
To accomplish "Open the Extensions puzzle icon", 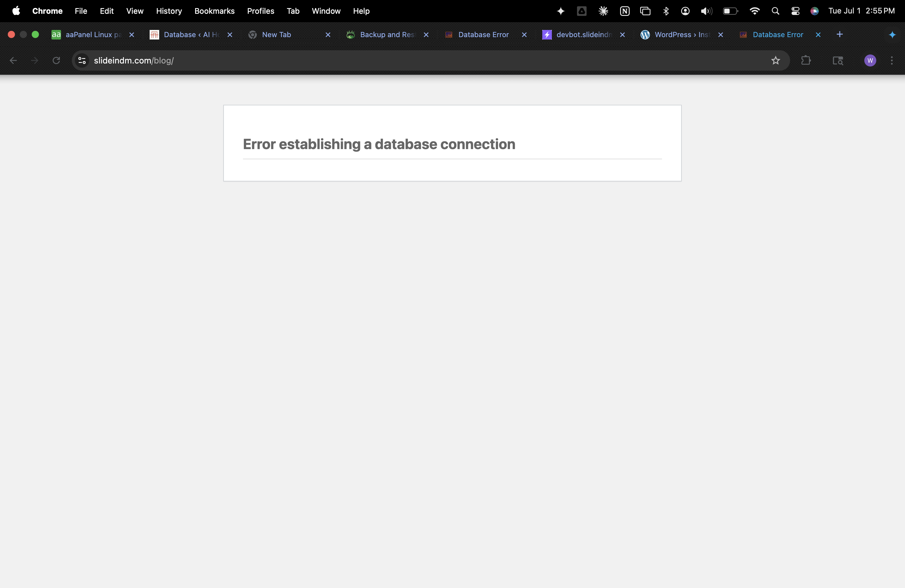I will click(x=806, y=60).
